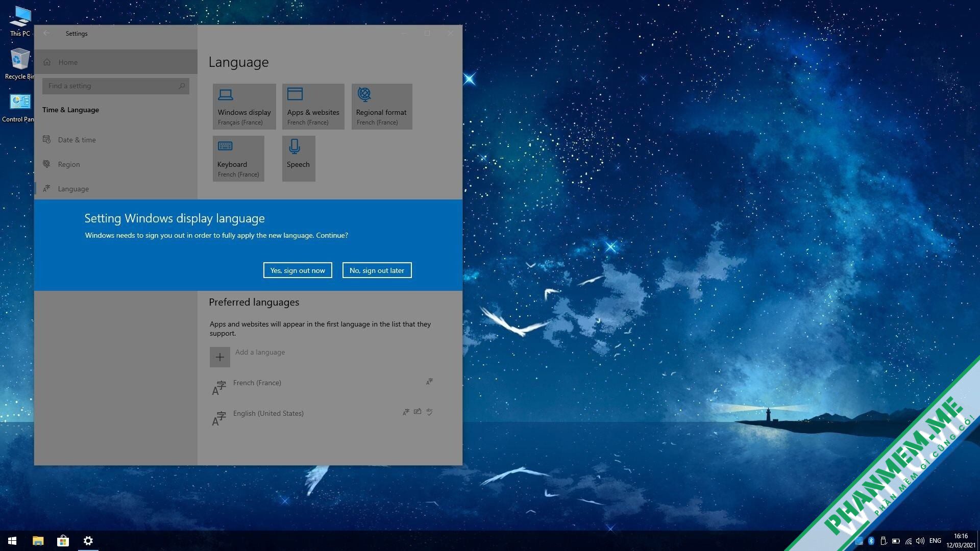Image resolution: width=980 pixels, height=551 pixels.
Task: Open Control Panel desktop icon
Action: (18, 108)
